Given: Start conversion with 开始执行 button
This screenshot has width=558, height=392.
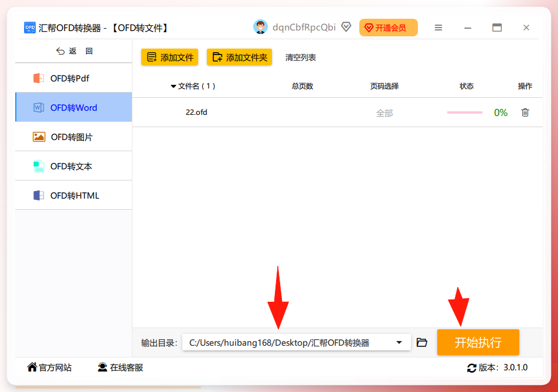Looking at the screenshot, I should 478,342.
